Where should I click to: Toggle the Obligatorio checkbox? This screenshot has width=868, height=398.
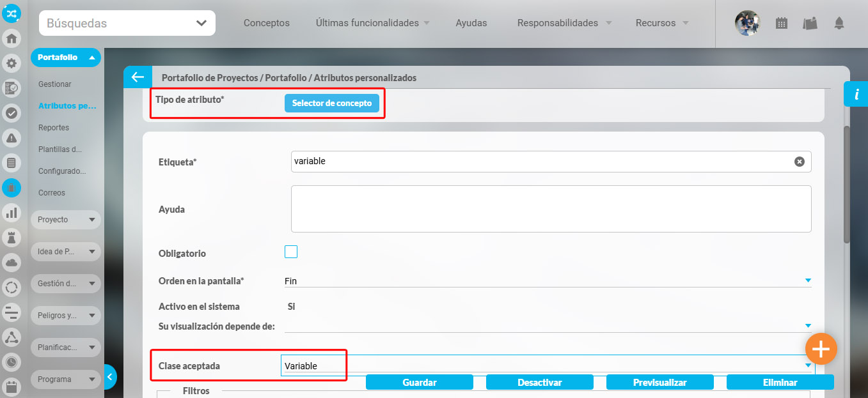point(291,252)
